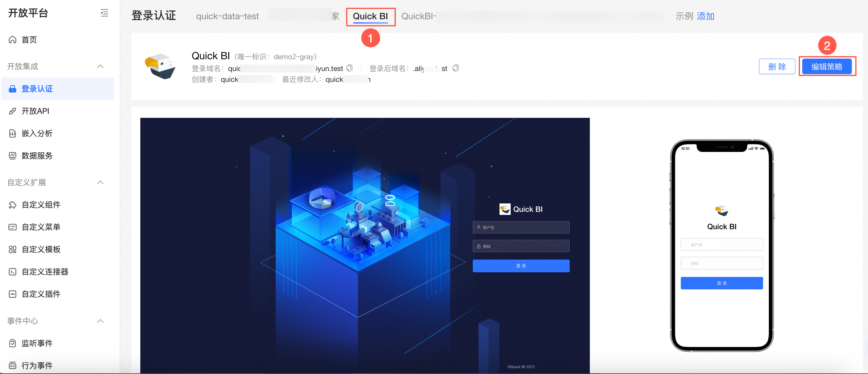Switch to the QuickBI- tab
Screen dimensions: 868x374
coord(418,16)
